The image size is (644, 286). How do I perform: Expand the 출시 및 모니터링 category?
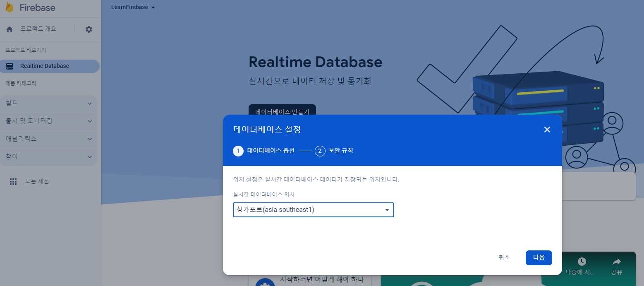(x=49, y=121)
